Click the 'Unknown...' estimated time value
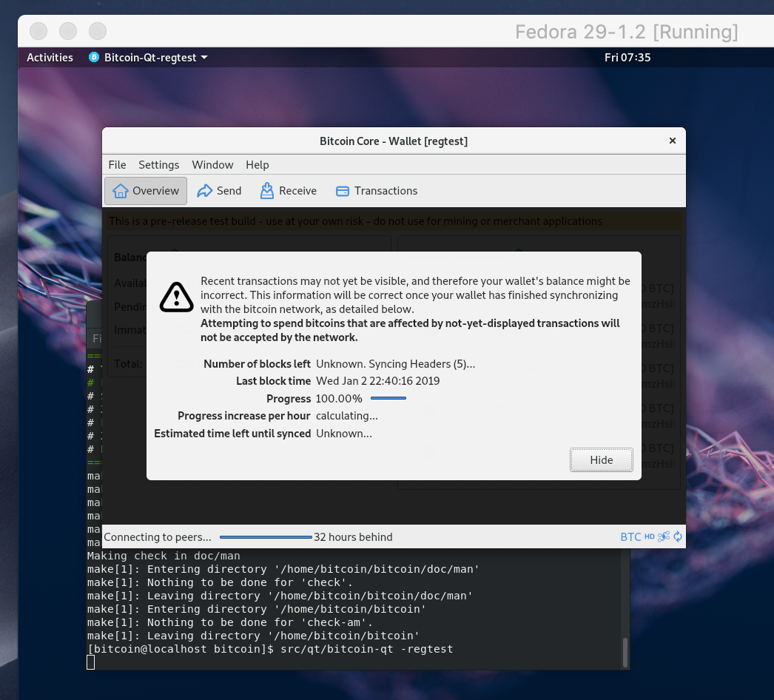 (344, 434)
